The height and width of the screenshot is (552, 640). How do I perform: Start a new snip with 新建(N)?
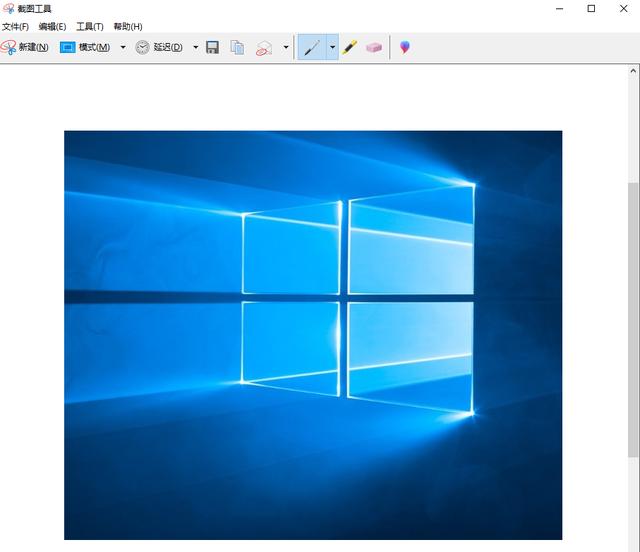(24, 47)
